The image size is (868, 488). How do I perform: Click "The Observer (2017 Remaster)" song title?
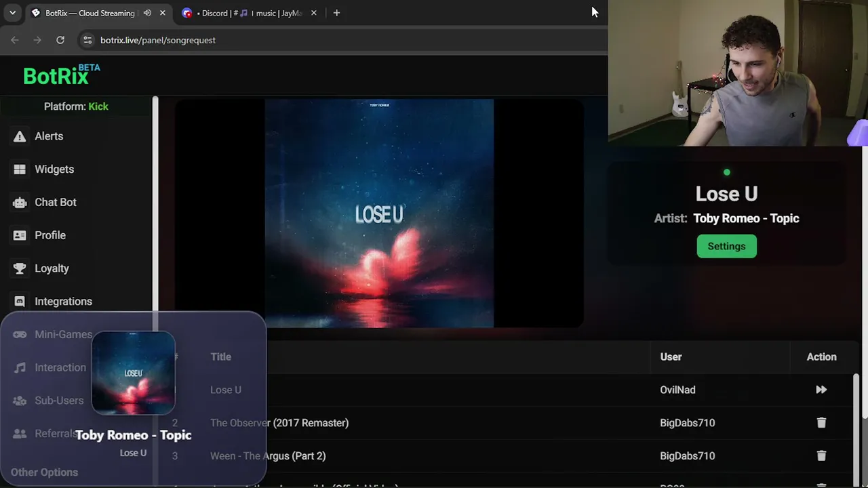(279, 423)
